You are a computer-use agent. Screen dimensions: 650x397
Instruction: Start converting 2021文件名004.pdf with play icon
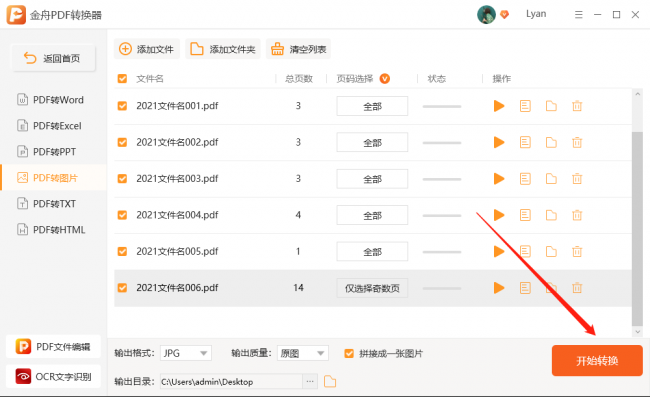[x=499, y=215]
